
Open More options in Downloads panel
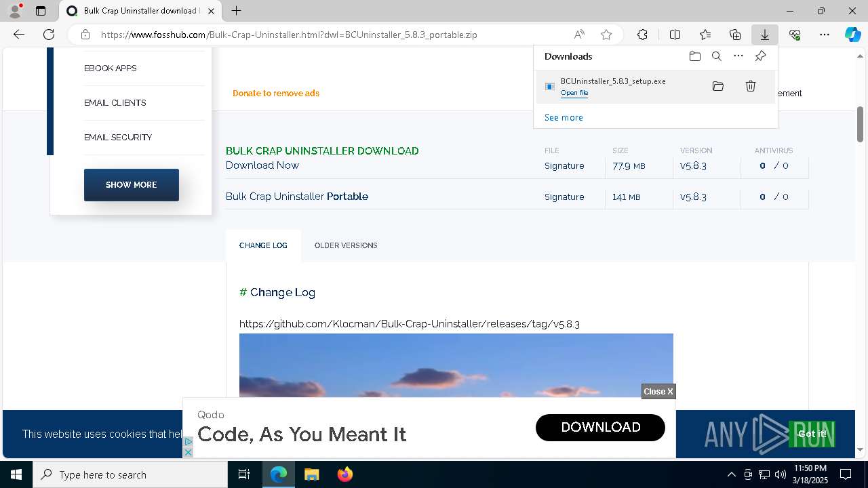pyautogui.click(x=738, y=56)
